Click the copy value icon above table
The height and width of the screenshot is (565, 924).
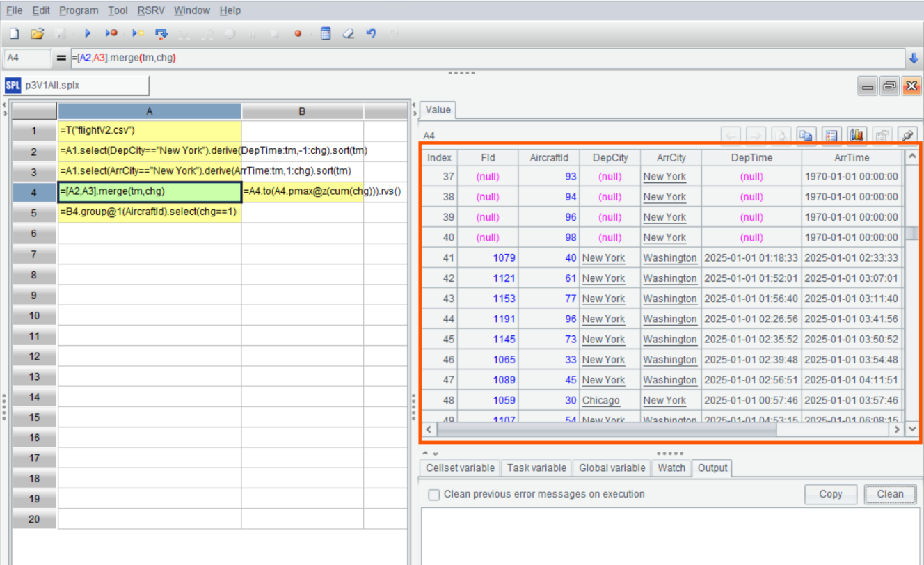click(806, 136)
